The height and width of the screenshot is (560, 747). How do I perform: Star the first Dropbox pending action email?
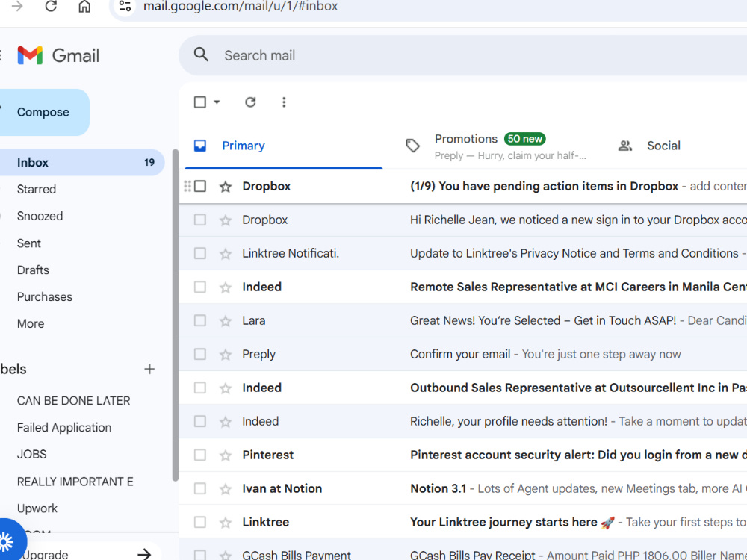click(226, 187)
